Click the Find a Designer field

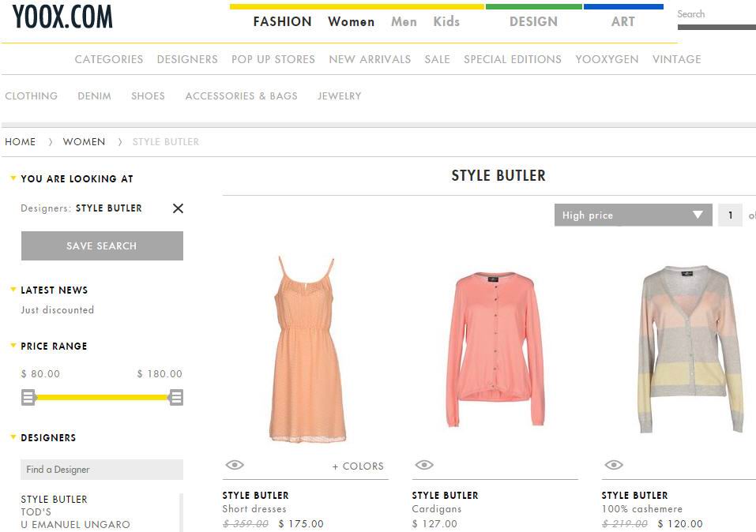102,470
